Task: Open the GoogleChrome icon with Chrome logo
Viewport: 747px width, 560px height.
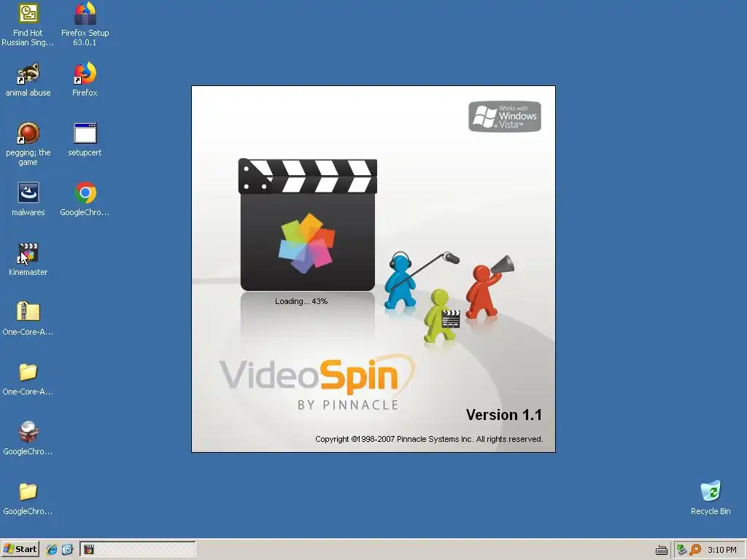Action: [x=85, y=199]
